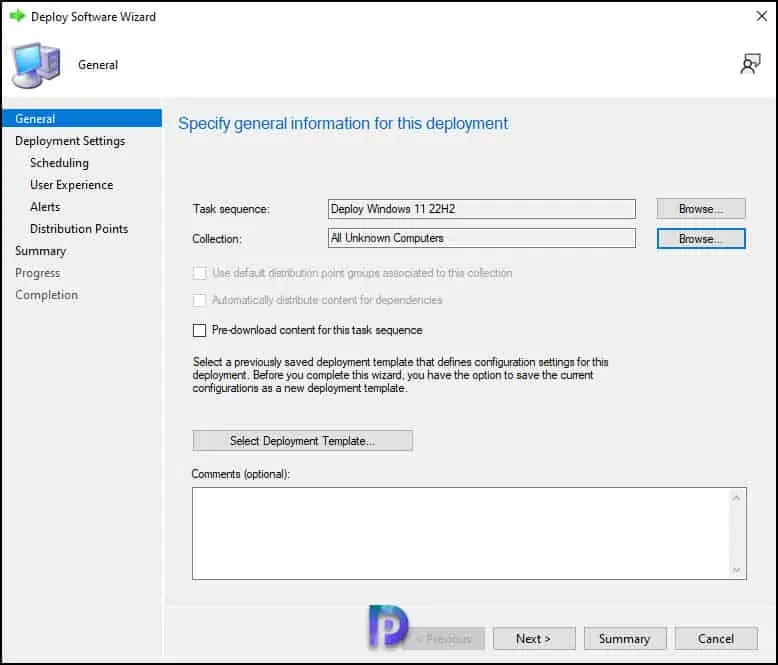Click the green arrow wizard title icon
The width and height of the screenshot is (778, 665).
(x=17, y=16)
